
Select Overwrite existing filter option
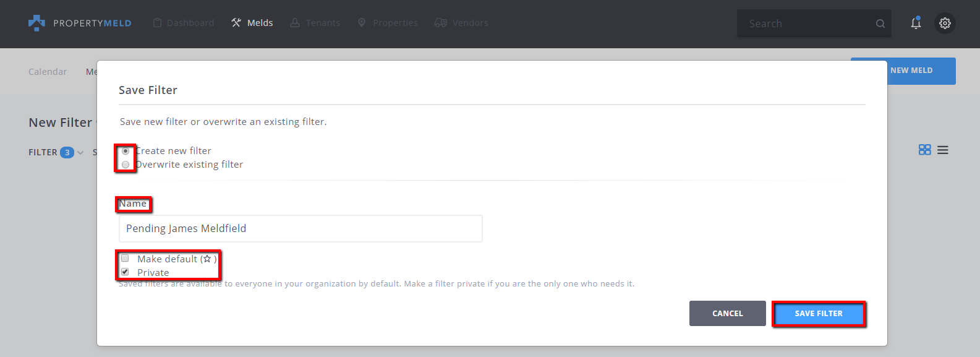(x=126, y=165)
